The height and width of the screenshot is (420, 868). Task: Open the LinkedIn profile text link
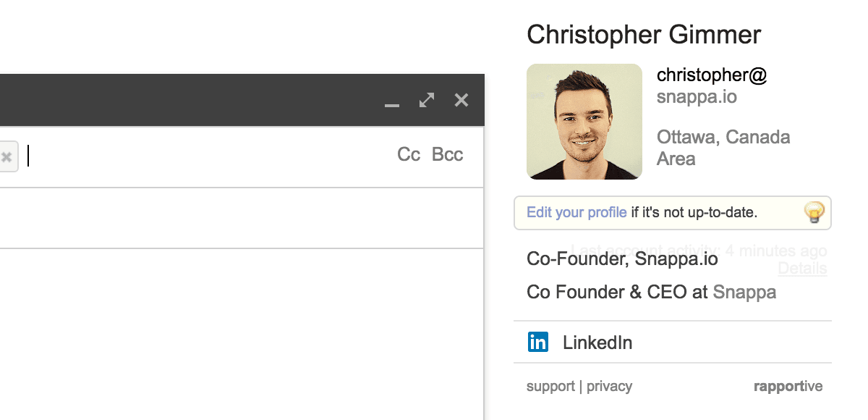coord(597,343)
